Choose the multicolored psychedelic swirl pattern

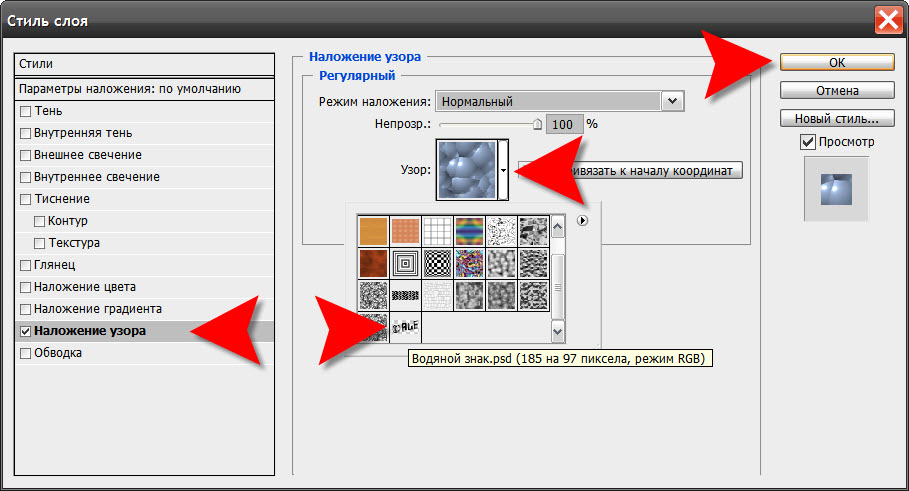469,263
